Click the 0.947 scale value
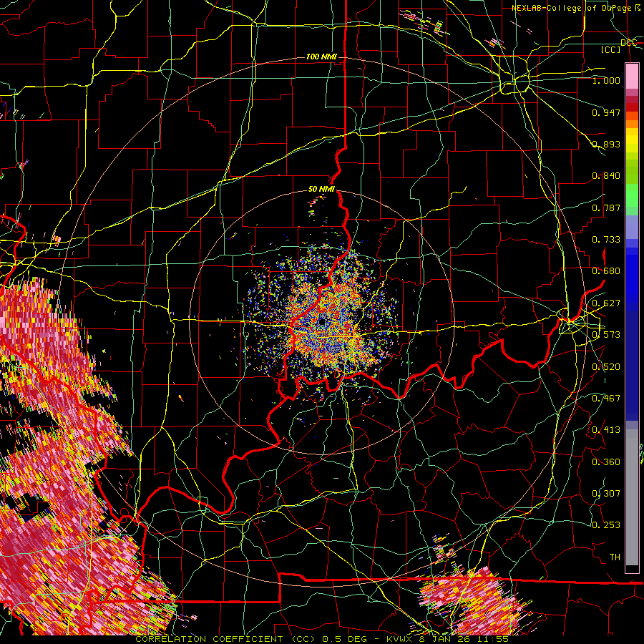 (x=606, y=112)
